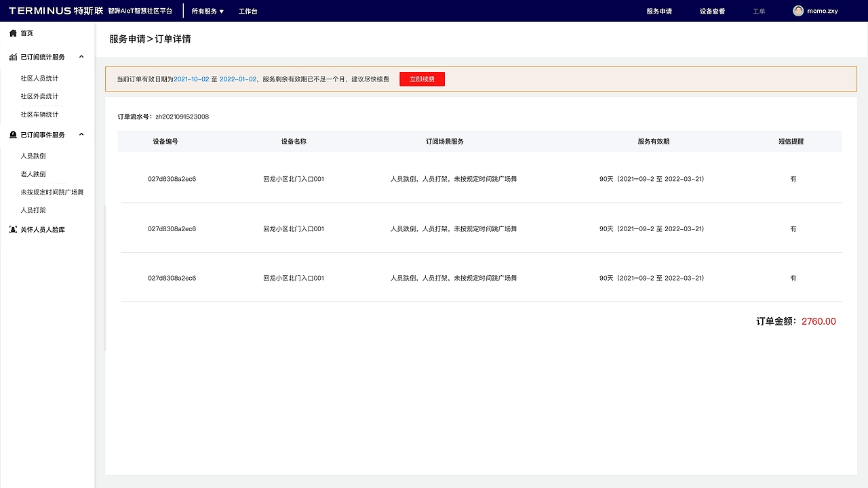Screen dimensions: 868x488
Task: Open 关怀人员人脸库 in the sidebar
Action: click(x=43, y=230)
